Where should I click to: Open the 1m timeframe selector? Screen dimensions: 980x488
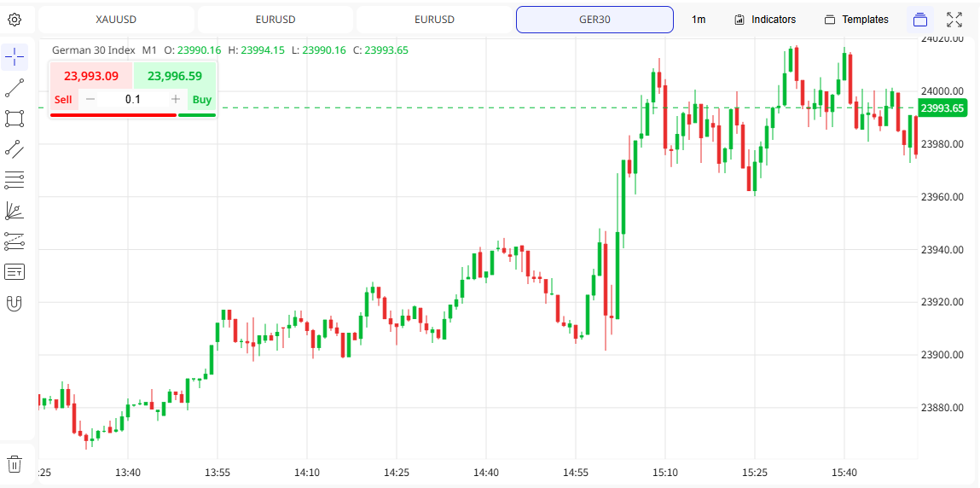699,20
